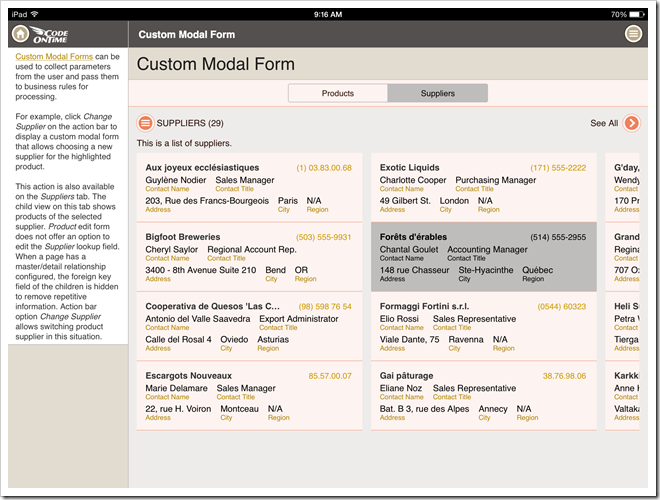Open Suppliers list action menu icon
Image resolution: width=660 pixels, height=500 pixels.
click(x=145, y=123)
